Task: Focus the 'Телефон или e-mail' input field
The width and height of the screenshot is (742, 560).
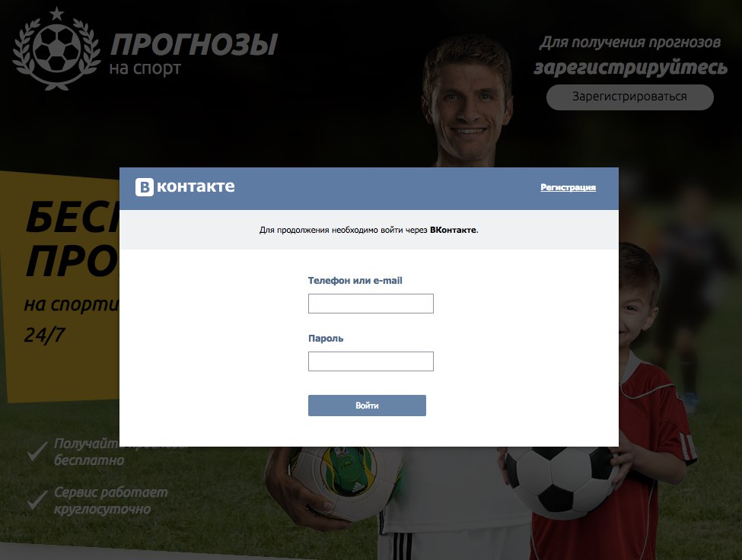Action: 371,303
